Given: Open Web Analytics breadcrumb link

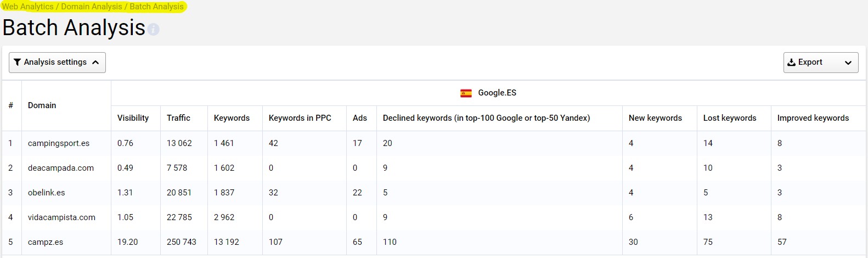Looking at the screenshot, I should point(28,7).
